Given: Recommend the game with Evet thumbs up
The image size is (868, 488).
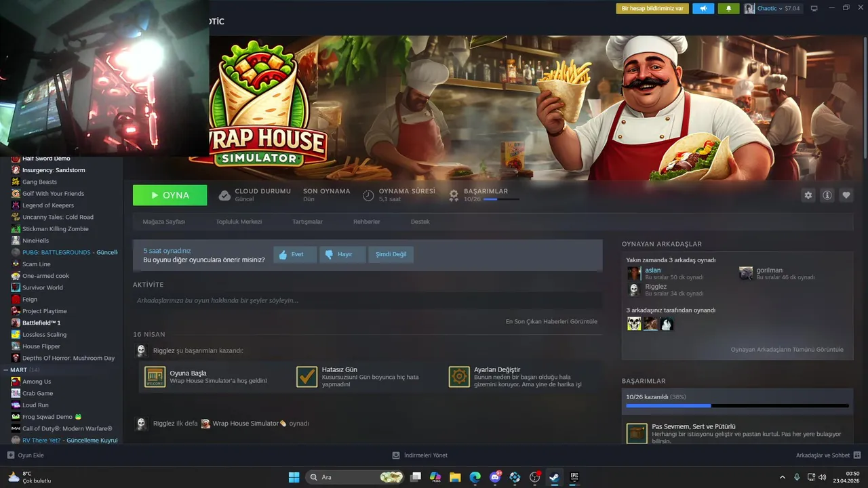Looking at the screenshot, I should pyautogui.click(x=295, y=254).
